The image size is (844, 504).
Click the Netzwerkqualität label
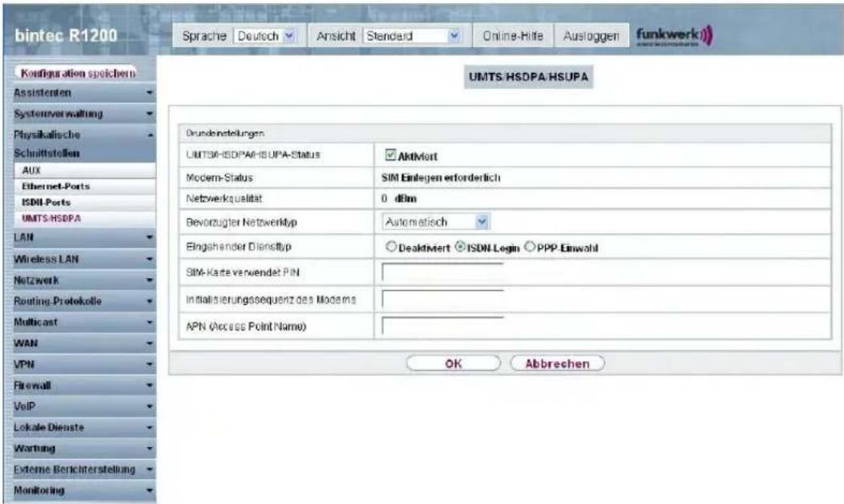pyautogui.click(x=224, y=199)
